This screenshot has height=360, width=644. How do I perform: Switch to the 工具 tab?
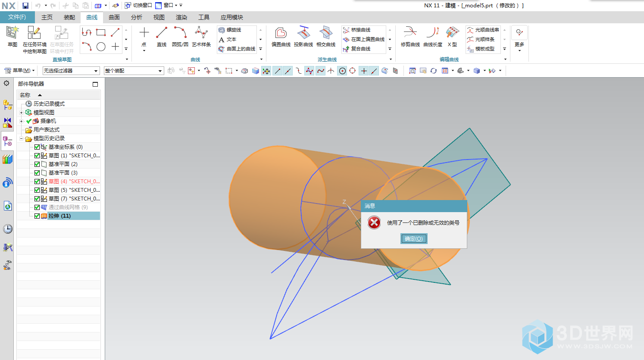pyautogui.click(x=204, y=17)
